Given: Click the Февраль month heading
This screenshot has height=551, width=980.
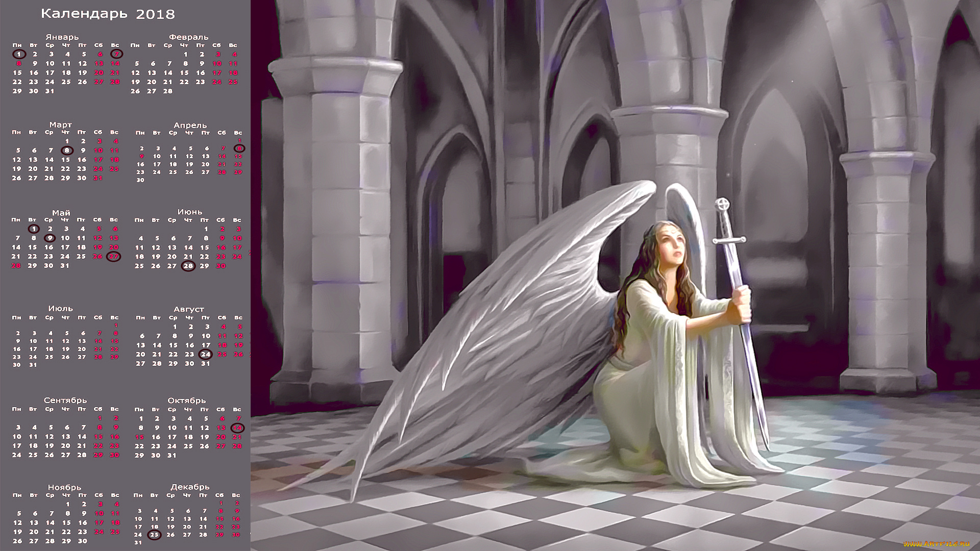Looking at the screenshot, I should point(189,37).
